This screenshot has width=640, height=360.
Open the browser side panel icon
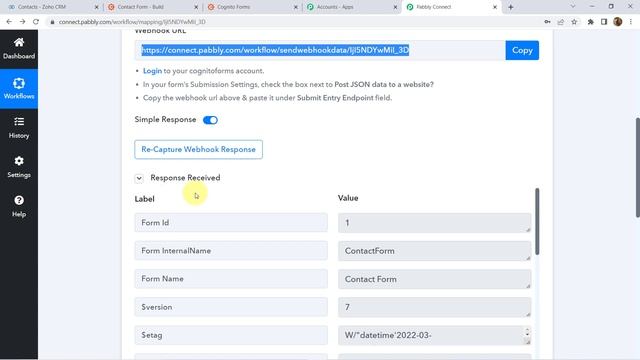(604, 22)
